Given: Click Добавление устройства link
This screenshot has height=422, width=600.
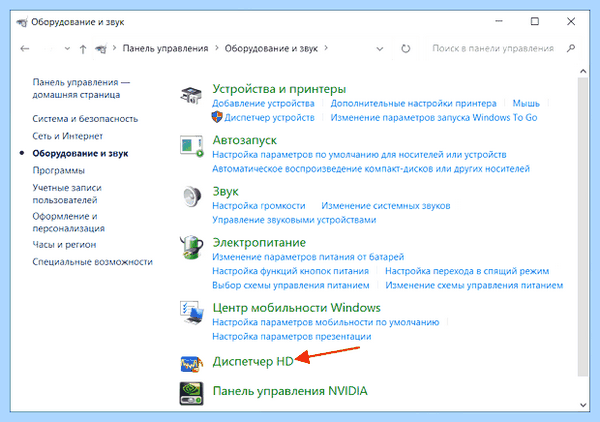Looking at the screenshot, I should (263, 103).
